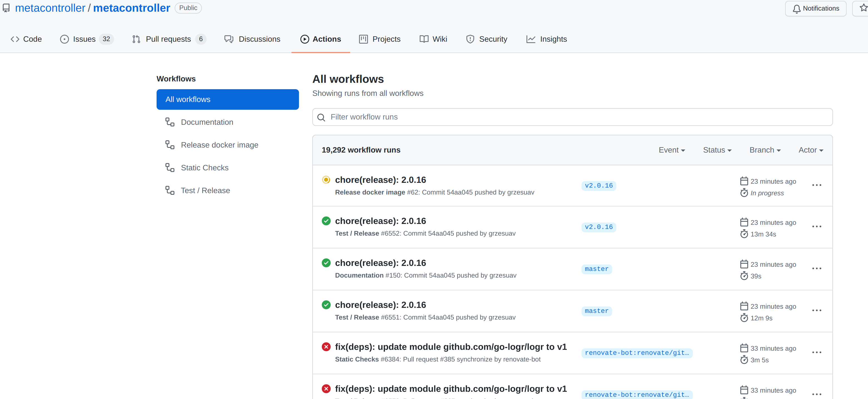The width and height of the screenshot is (868, 399).
Task: Open the Code tab via code brackets icon
Action: pos(15,39)
